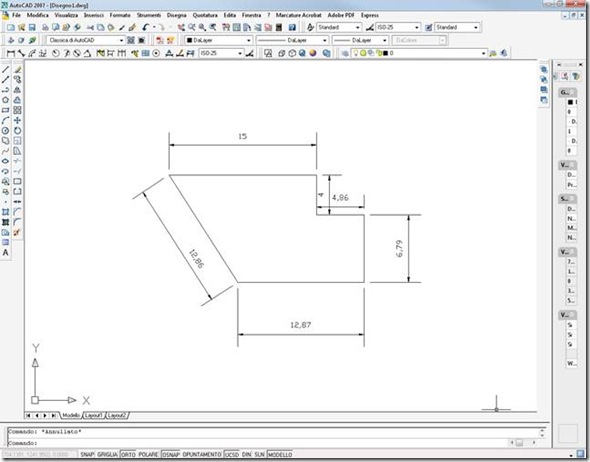590x462 pixels.
Task: Click the Angular dimension tool icon
Action: [87, 53]
